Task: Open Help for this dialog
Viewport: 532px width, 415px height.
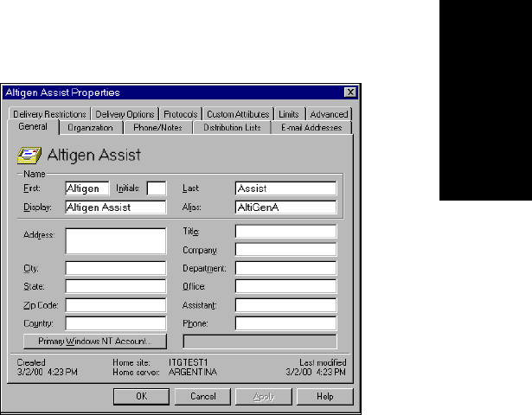Action: pos(325,396)
